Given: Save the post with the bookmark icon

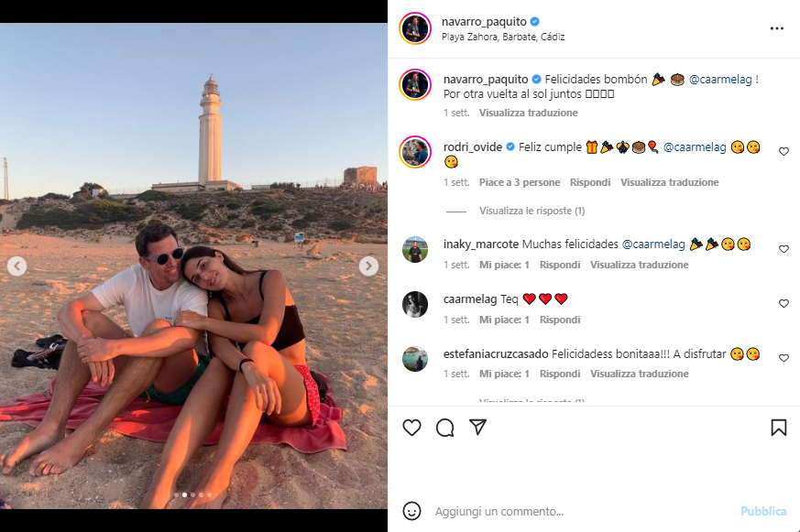Looking at the screenshot, I should (x=778, y=428).
